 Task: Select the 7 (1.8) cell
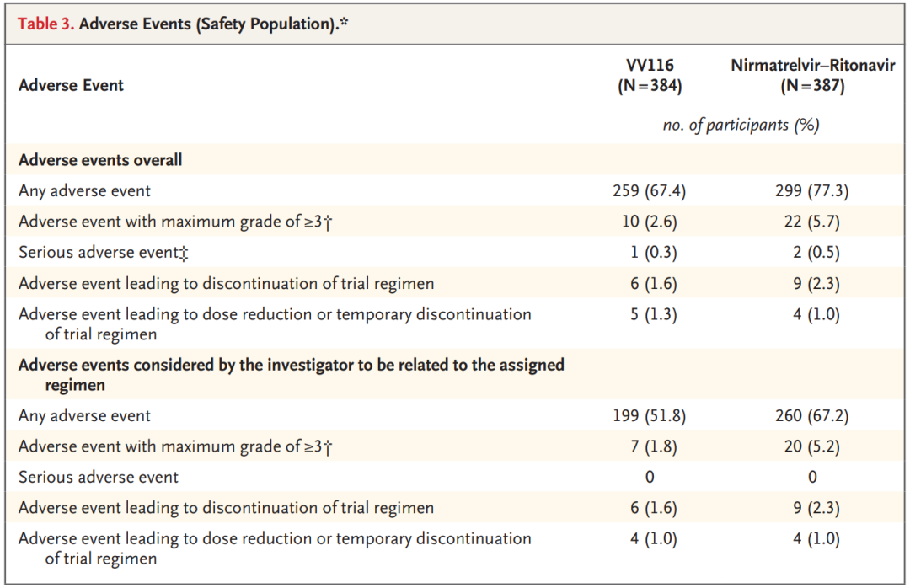pos(649,446)
